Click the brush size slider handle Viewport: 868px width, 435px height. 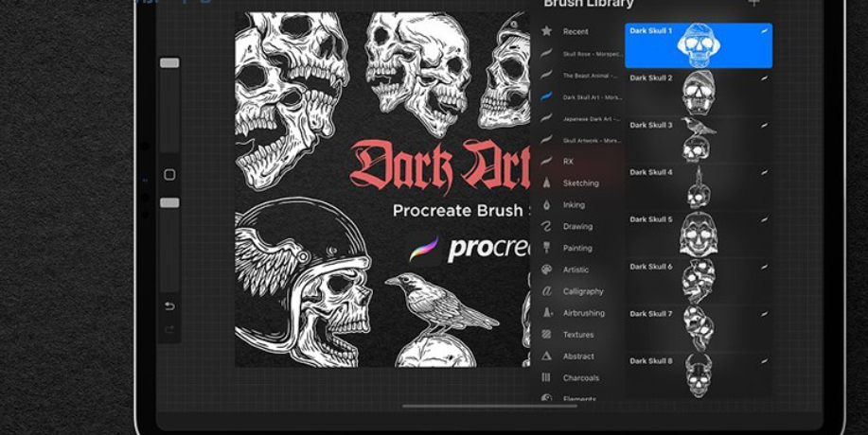click(170, 63)
